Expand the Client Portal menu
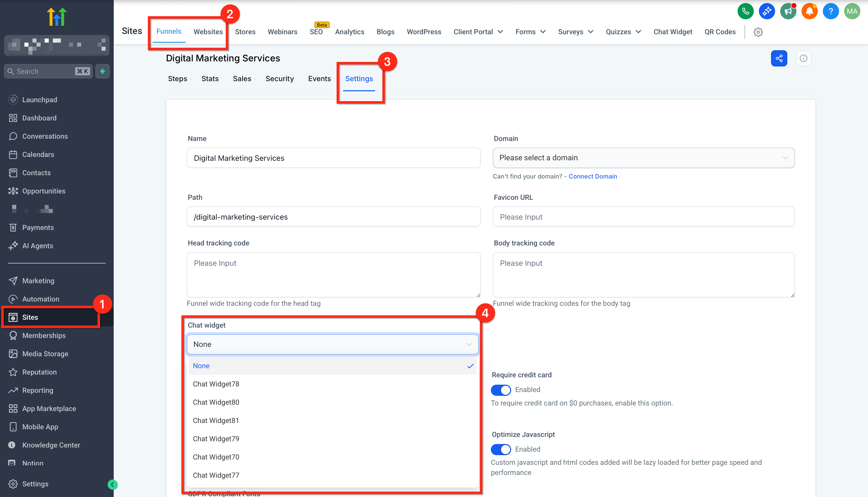868x497 pixels. [478, 32]
